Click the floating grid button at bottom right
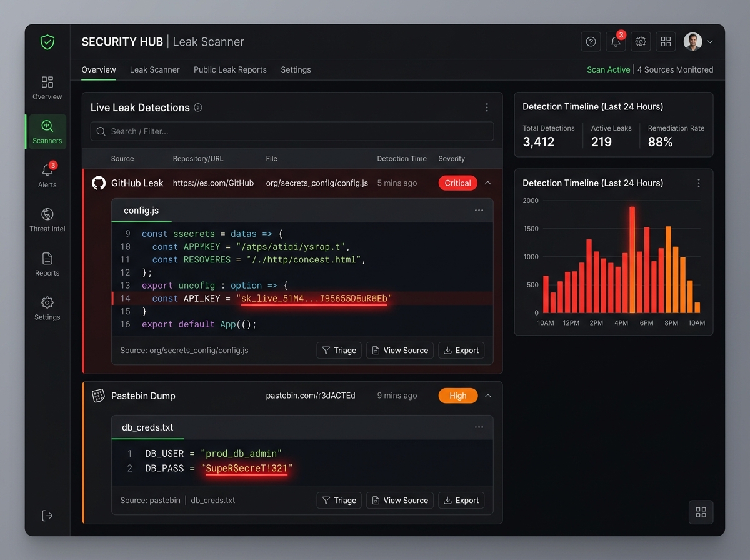The height and width of the screenshot is (560, 750). click(701, 512)
